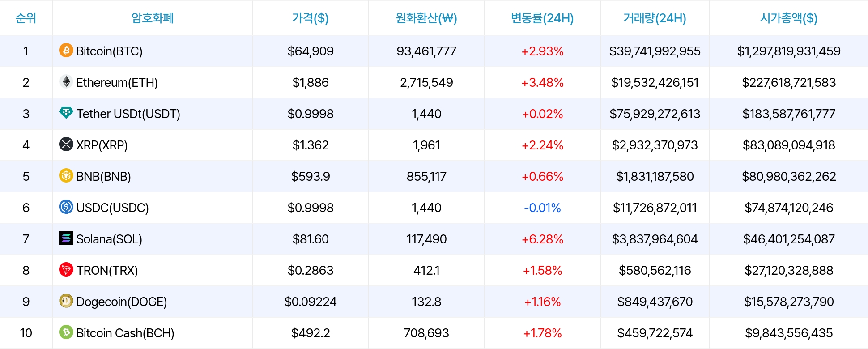Click the Dogecoin coin icon

pyautogui.click(x=66, y=301)
